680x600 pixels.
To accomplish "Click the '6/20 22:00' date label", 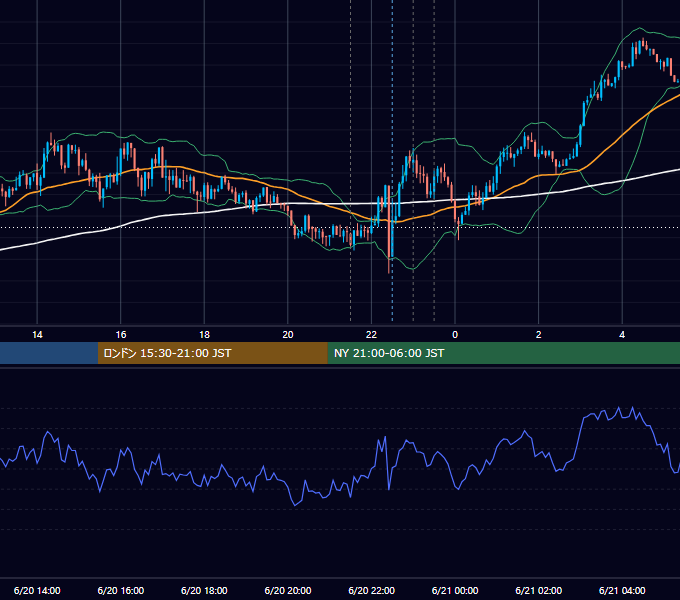I will point(372,590).
